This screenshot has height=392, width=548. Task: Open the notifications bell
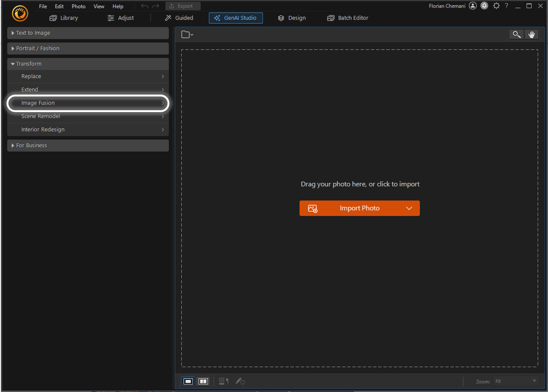pyautogui.click(x=484, y=5)
